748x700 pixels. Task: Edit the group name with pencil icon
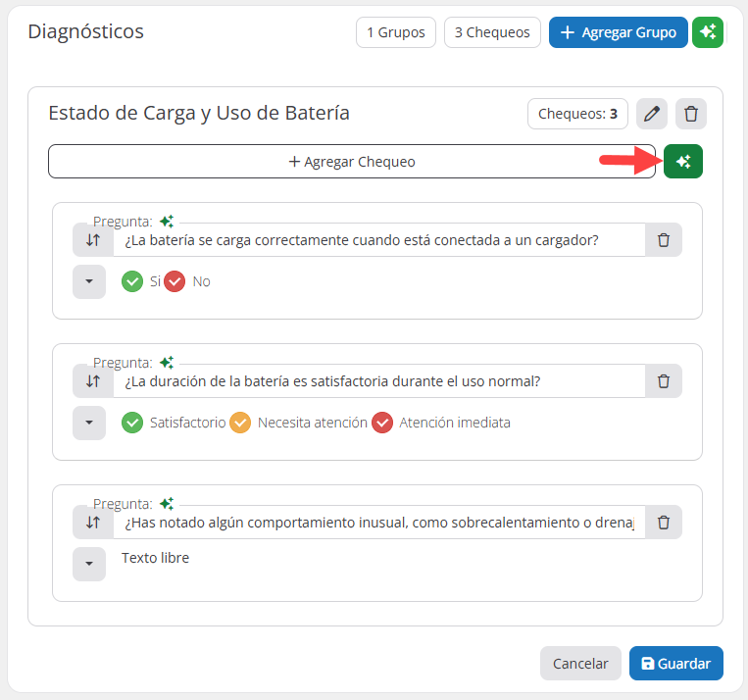point(651,114)
